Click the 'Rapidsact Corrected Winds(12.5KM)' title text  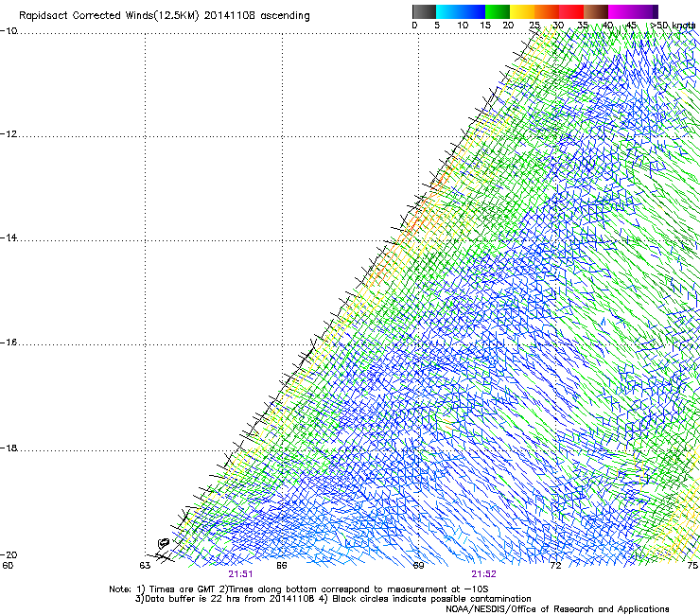point(109,16)
